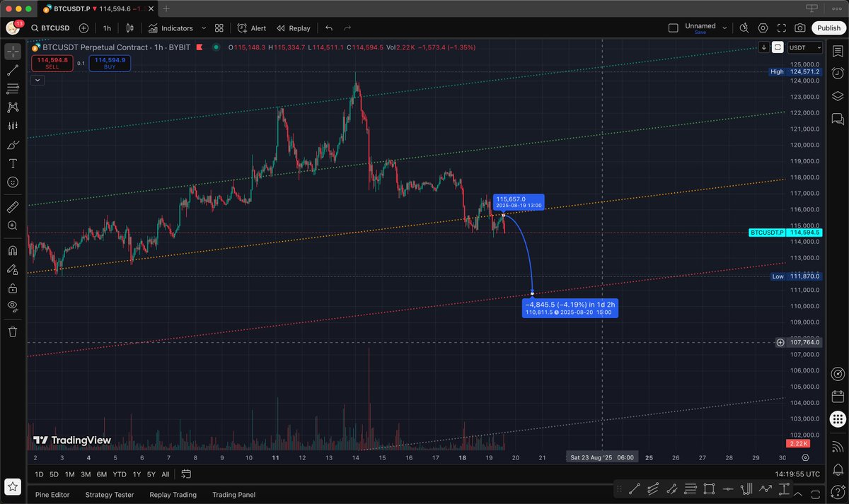Click the Publish button
Viewport: 849px width, 504px height.
click(x=828, y=28)
